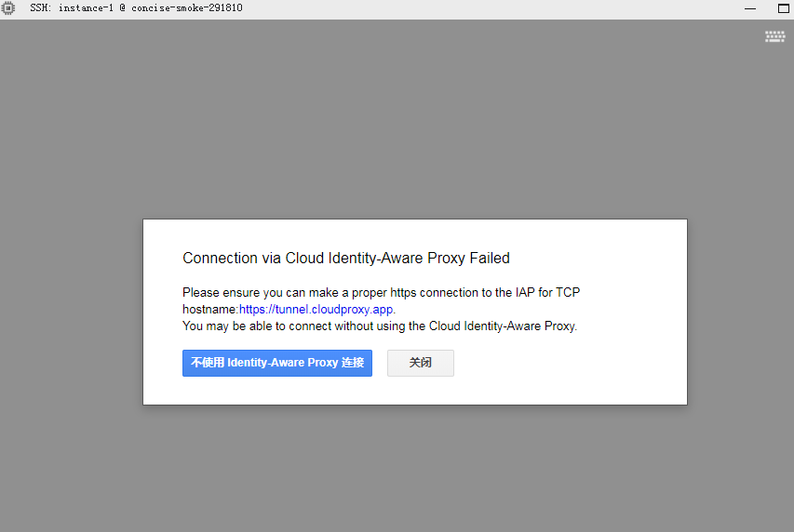Open the tunnel.cloudproxy.app link
Viewport: 794px width, 532px height.
pyautogui.click(x=316, y=310)
